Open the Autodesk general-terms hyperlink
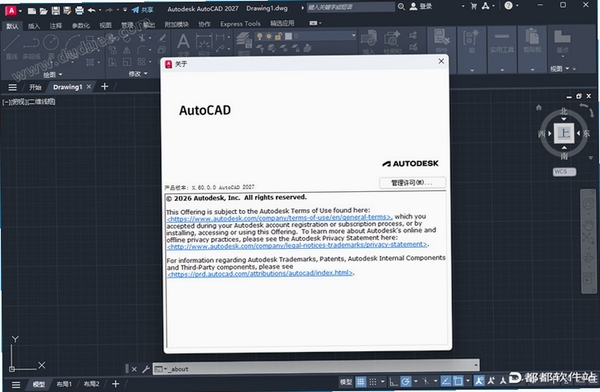Screen dimensions: 600x392 tap(279, 217)
